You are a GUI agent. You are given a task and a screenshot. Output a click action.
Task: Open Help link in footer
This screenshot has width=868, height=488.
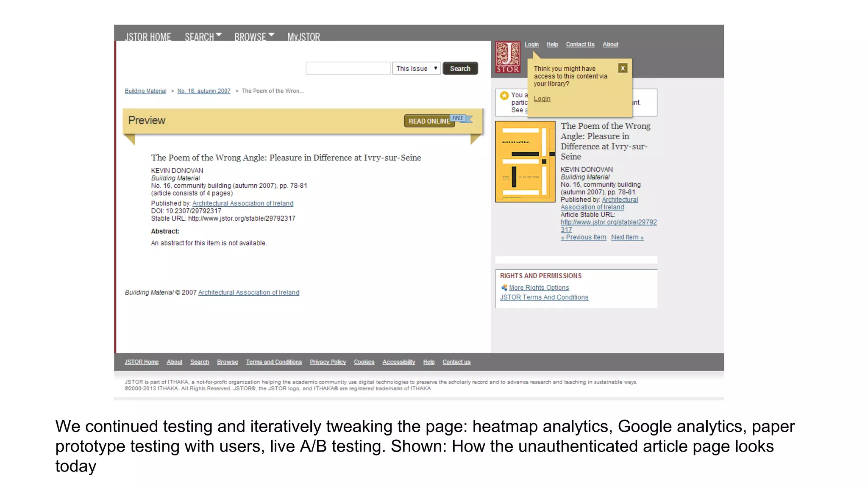pos(429,362)
